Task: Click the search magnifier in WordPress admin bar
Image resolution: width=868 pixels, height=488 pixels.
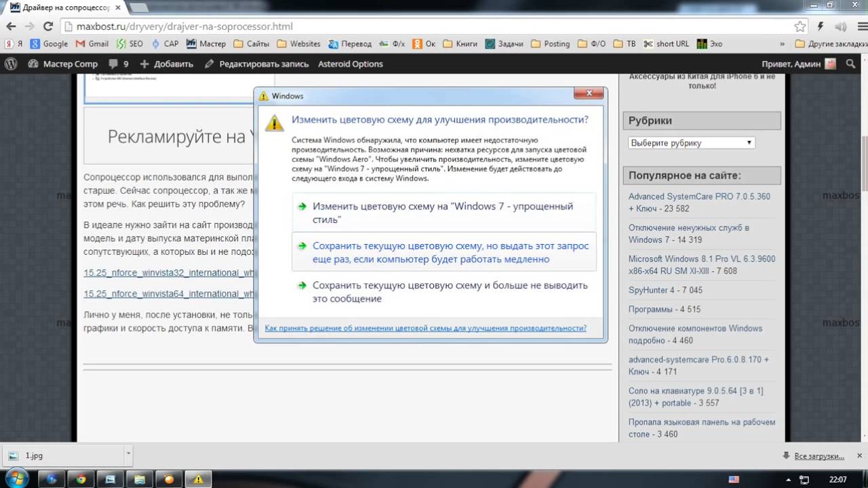Action: pos(850,64)
